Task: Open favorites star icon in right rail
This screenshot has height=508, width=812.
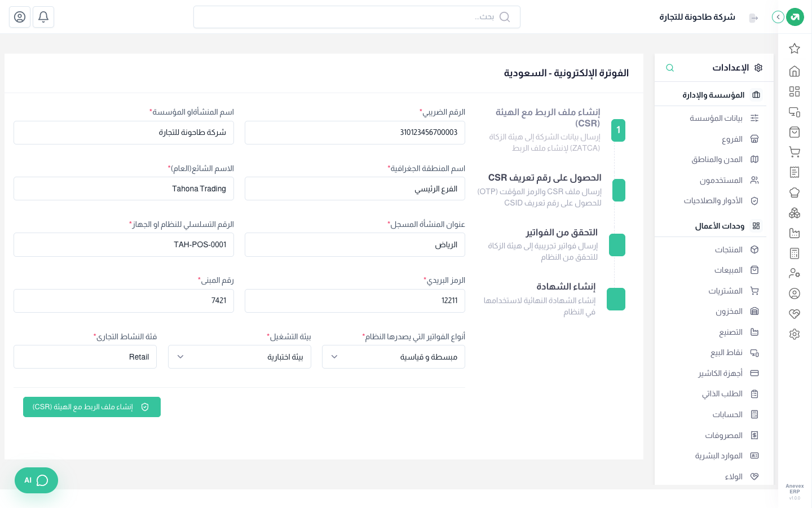Action: pos(795,49)
